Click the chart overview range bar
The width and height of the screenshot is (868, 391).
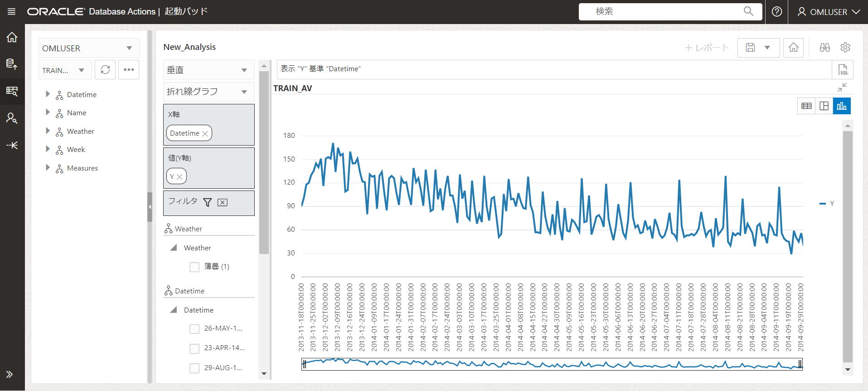pos(552,364)
